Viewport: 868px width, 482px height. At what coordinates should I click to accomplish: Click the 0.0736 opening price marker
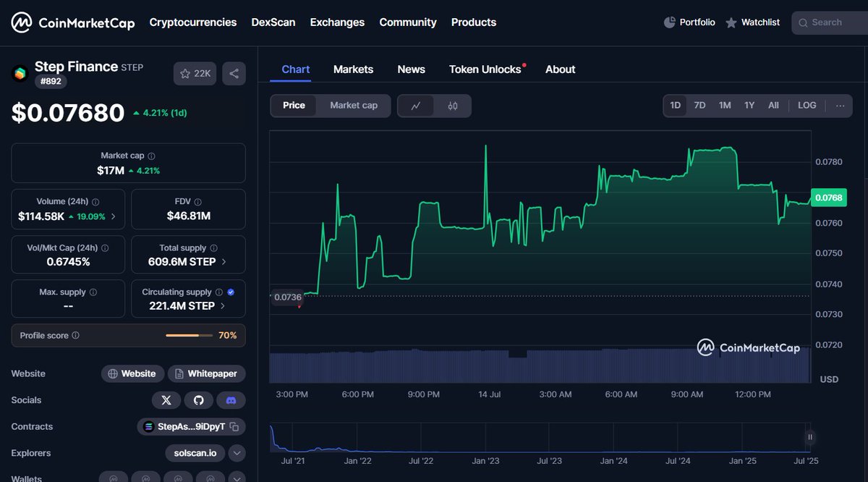point(287,297)
